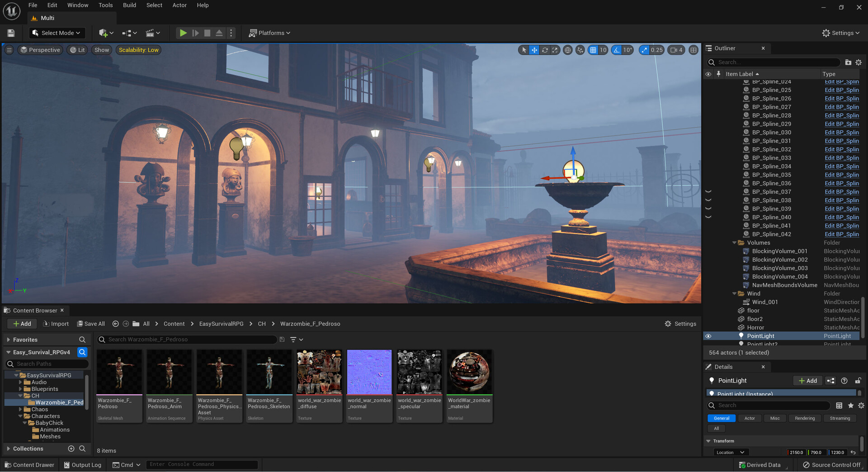
Task: Save the current level with the floppy disk icon
Action: (x=11, y=33)
